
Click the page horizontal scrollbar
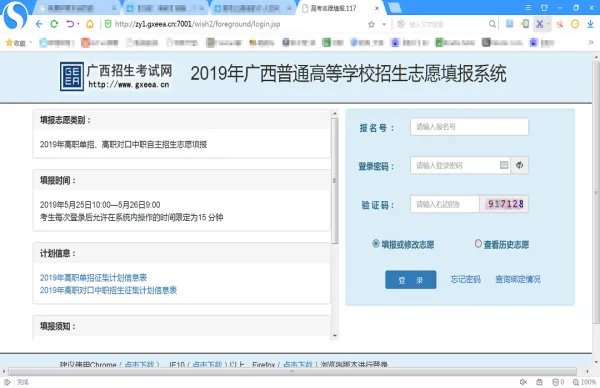[293, 371]
